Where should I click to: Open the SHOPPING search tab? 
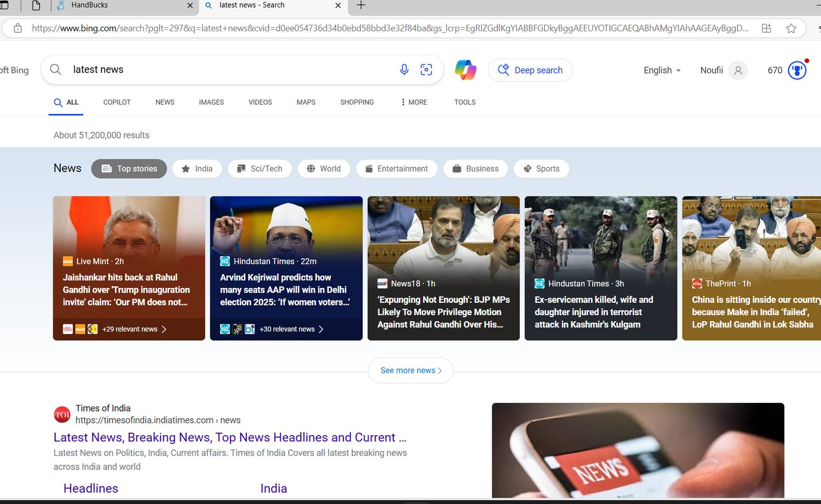coord(357,102)
